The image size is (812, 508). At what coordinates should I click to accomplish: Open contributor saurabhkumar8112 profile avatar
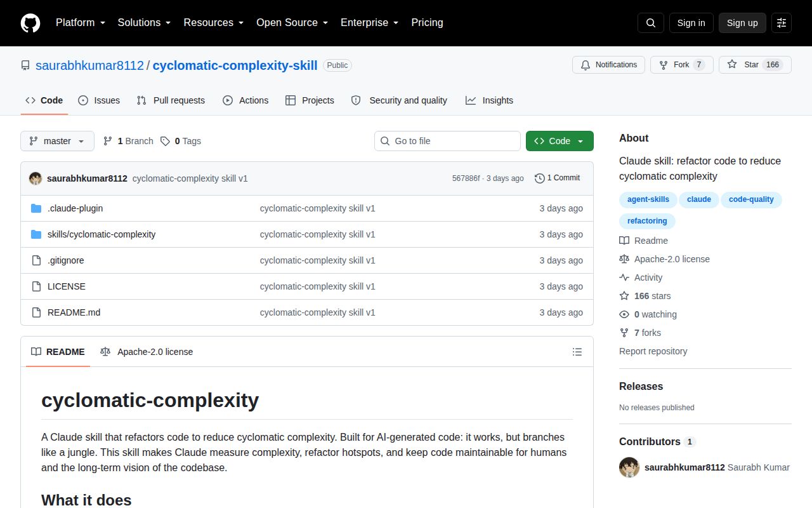(x=629, y=467)
